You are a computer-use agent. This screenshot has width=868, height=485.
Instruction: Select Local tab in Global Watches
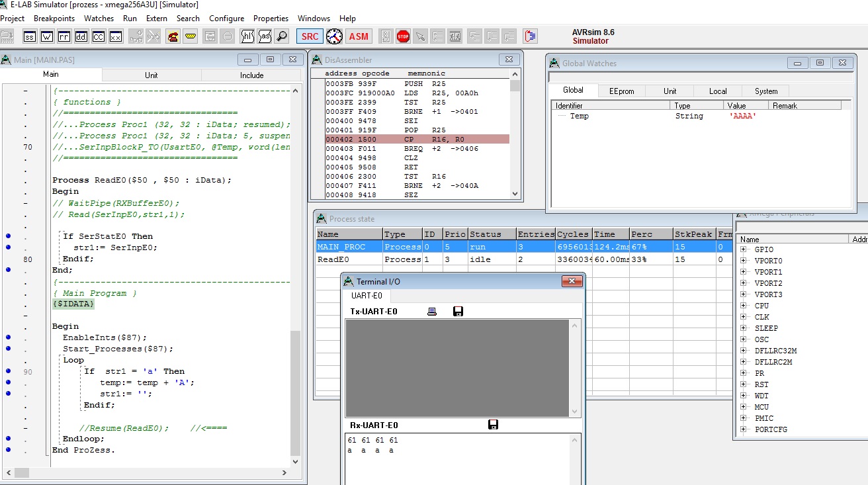tap(718, 91)
